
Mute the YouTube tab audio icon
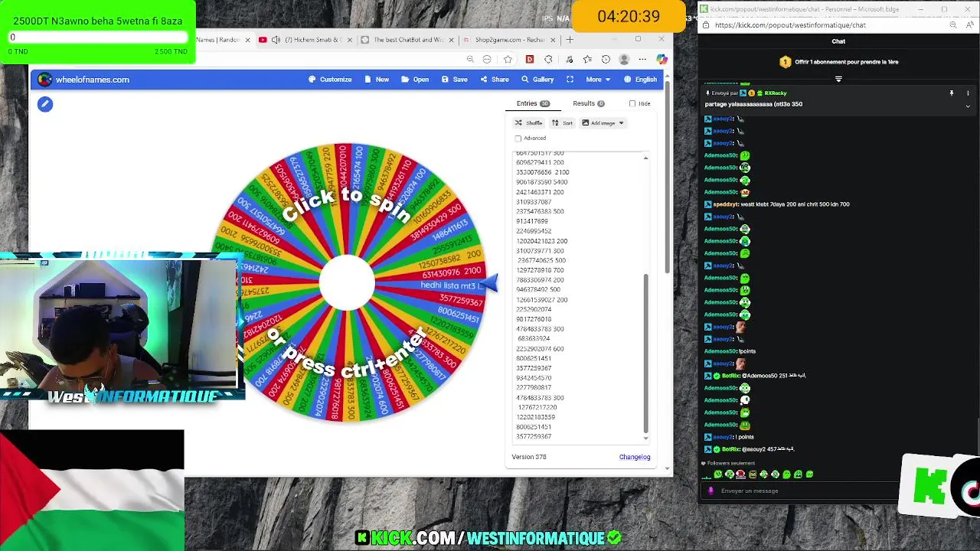(276, 40)
